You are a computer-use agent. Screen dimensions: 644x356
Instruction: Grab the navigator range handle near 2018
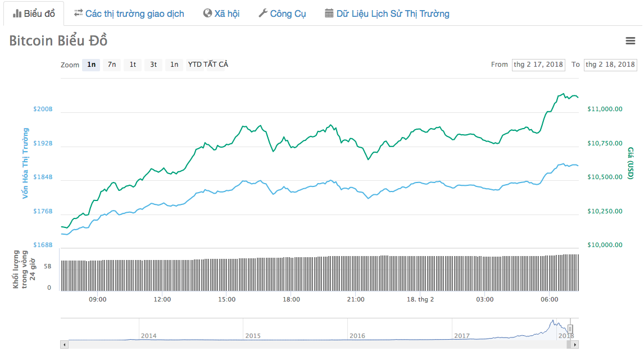tap(570, 329)
